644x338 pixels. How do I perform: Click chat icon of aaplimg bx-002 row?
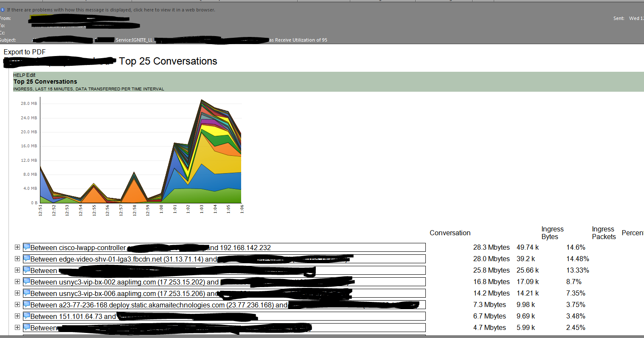coord(27,282)
